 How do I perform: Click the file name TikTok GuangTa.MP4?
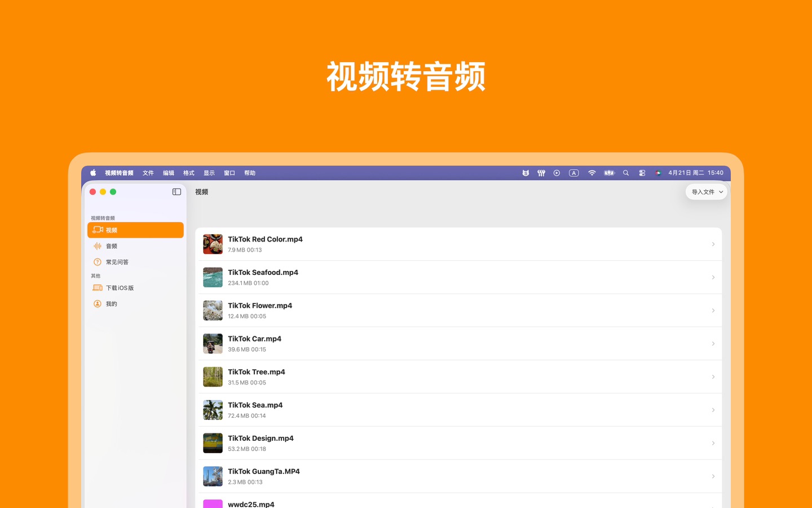tap(264, 471)
